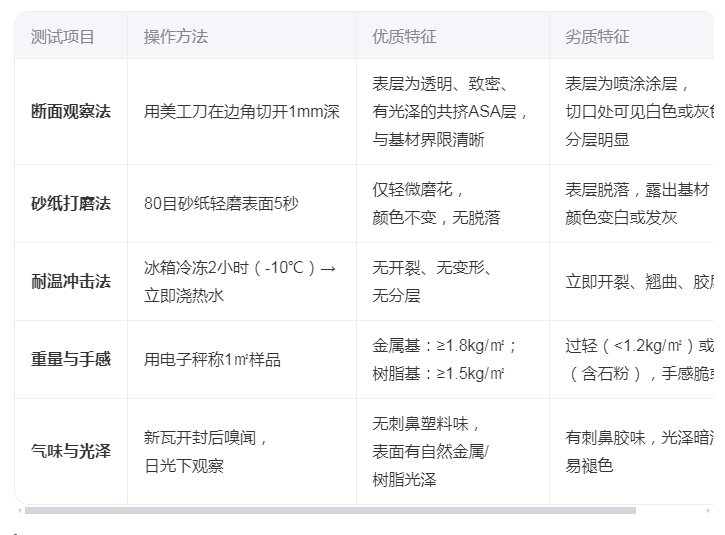
Task: Click the 表层脱落,露出基材 inferior cell
Action: pos(636,204)
